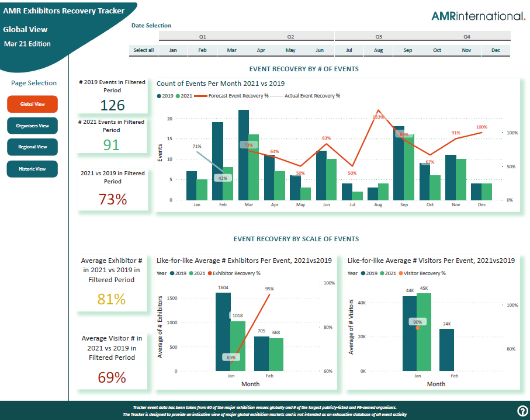Click the 44K Jan 2019 visitors label
The width and height of the screenshot is (530, 420).
[410, 290]
